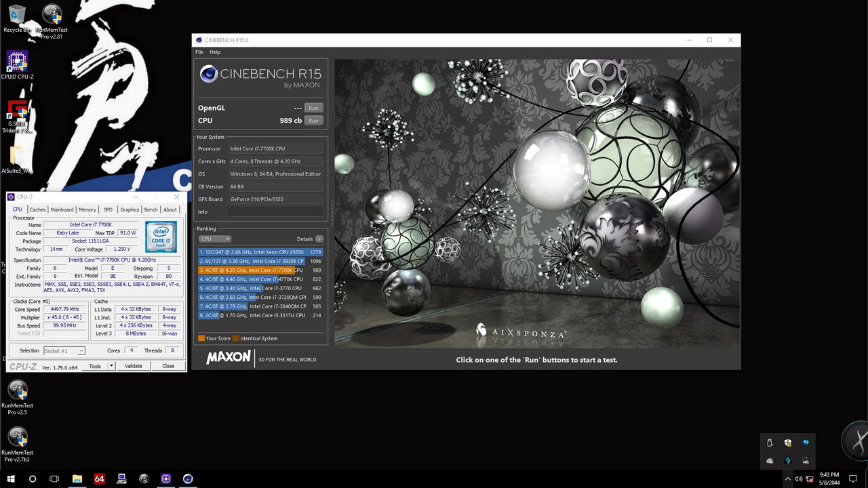Collapse the hidden tray icons chevron

pyautogui.click(x=788, y=479)
